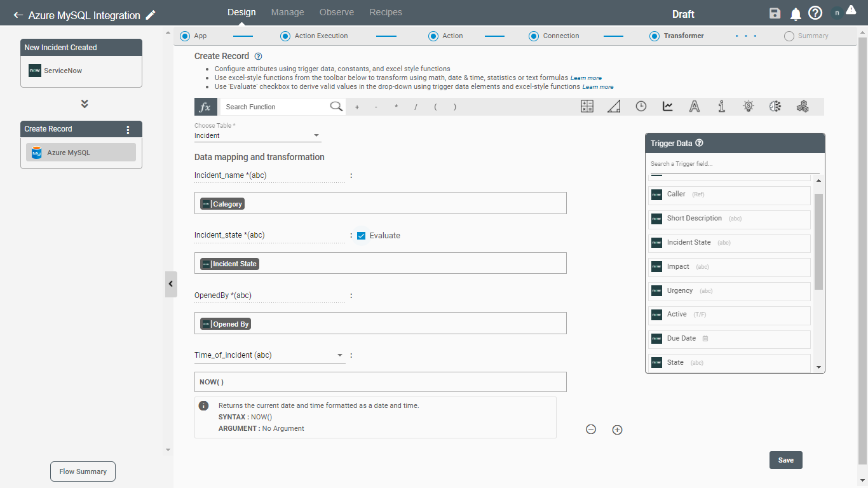Pick Caller trigger field
The height and width of the screenshot is (488, 868).
pyautogui.click(x=729, y=194)
